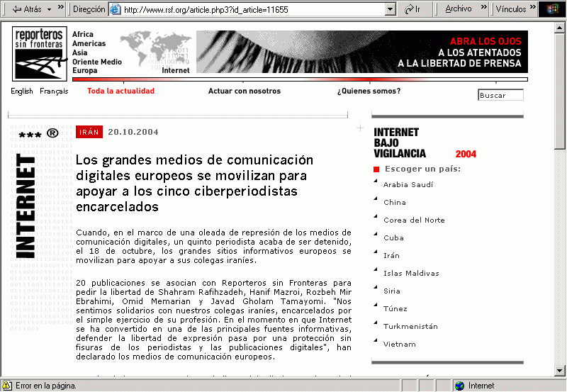The width and height of the screenshot is (567, 392).
Task: Select Cuba from country list
Action: tap(393, 238)
